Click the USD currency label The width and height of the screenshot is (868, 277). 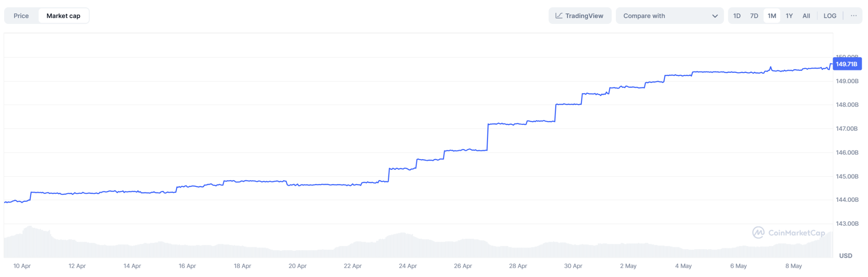[x=846, y=256]
